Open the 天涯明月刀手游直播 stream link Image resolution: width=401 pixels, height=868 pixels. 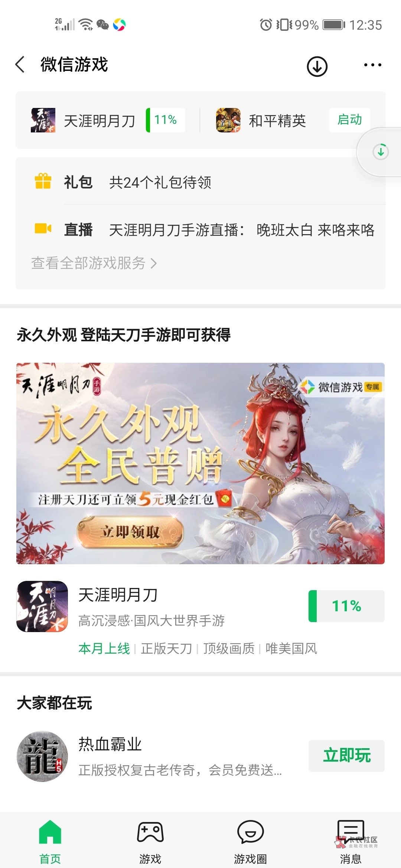pos(242,230)
